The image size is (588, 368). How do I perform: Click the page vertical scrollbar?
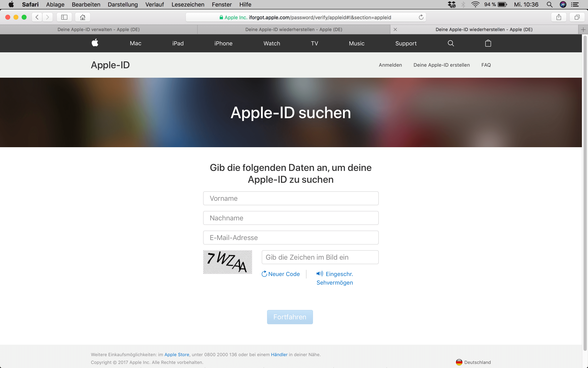585,193
